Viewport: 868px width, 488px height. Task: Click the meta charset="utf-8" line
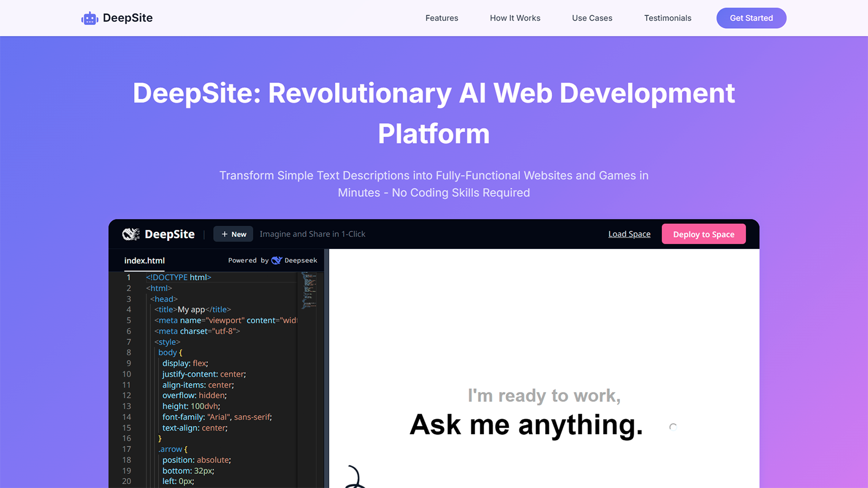click(197, 331)
